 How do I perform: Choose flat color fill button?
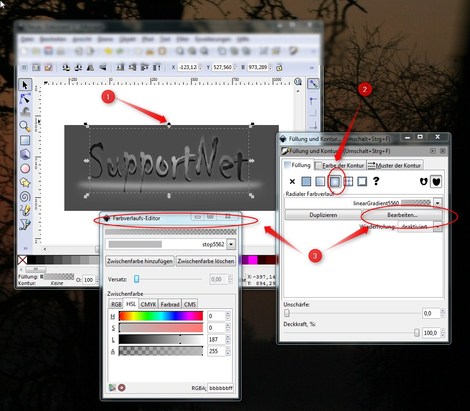point(306,181)
